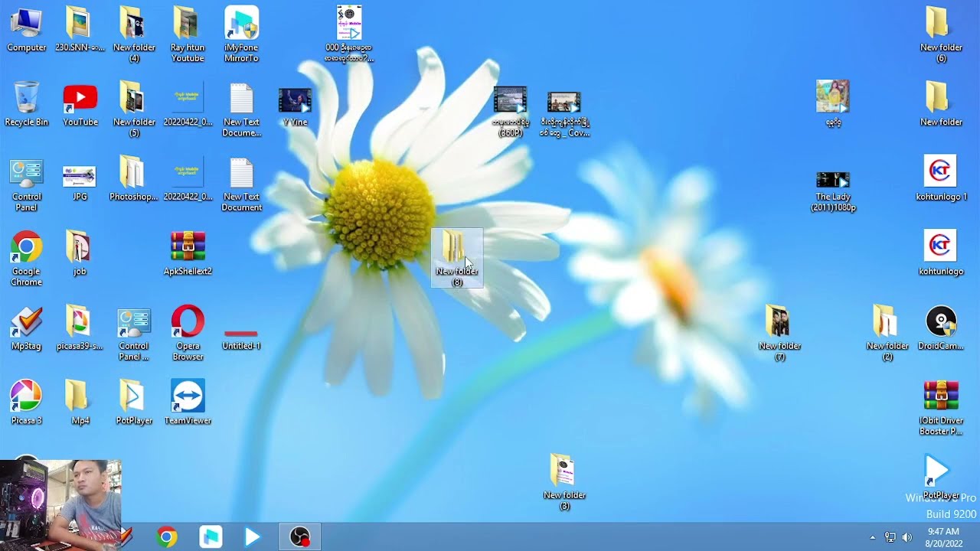Switch to OBS Studio on taskbar
Screen dimensions: 980x551
299,537
